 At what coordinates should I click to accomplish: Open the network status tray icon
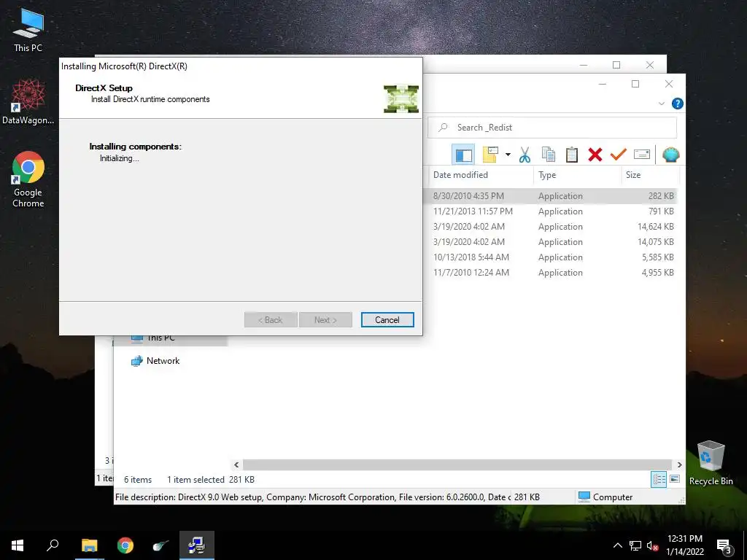click(x=635, y=545)
